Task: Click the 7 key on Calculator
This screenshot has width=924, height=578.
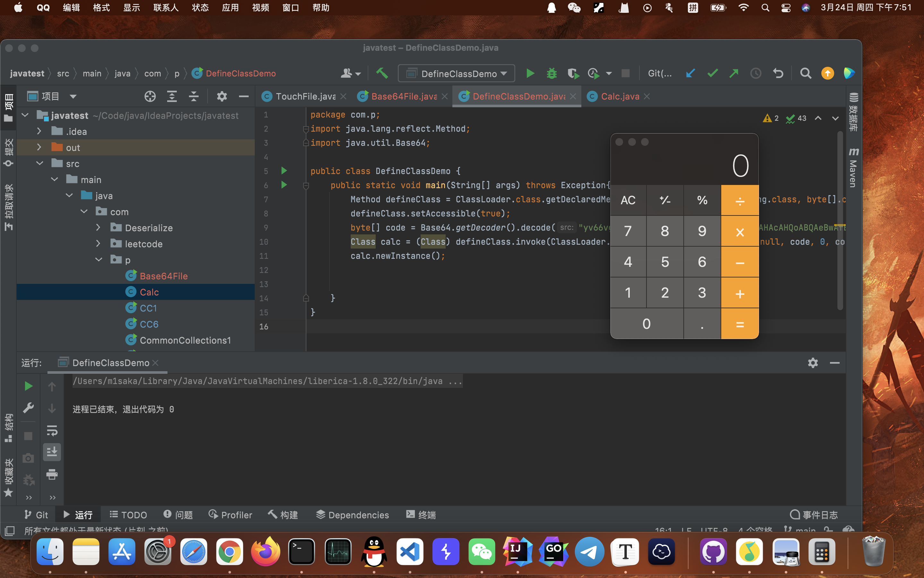Action: [628, 231]
